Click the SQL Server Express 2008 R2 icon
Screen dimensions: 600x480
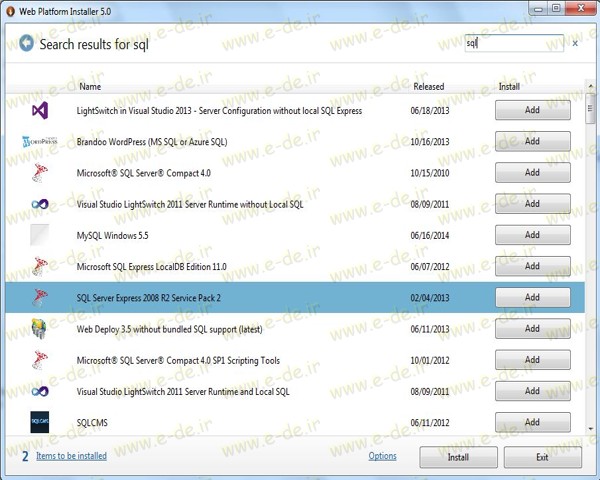pyautogui.click(x=39, y=298)
